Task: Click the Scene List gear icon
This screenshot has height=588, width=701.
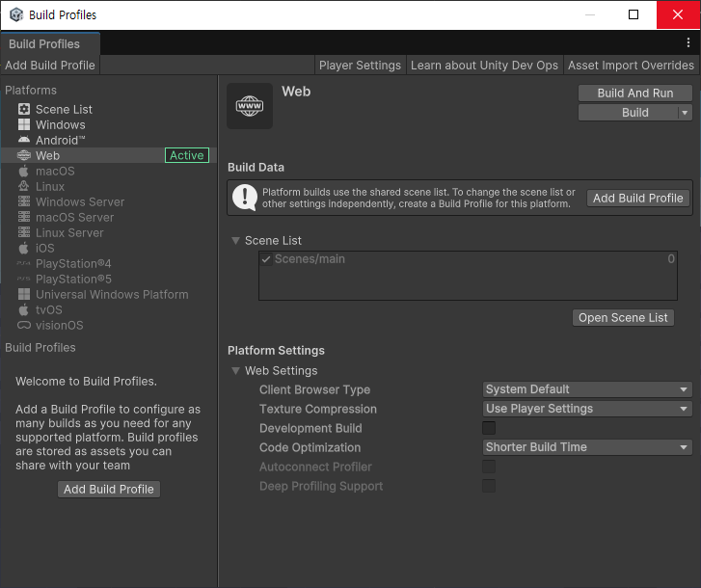Action: (x=24, y=109)
